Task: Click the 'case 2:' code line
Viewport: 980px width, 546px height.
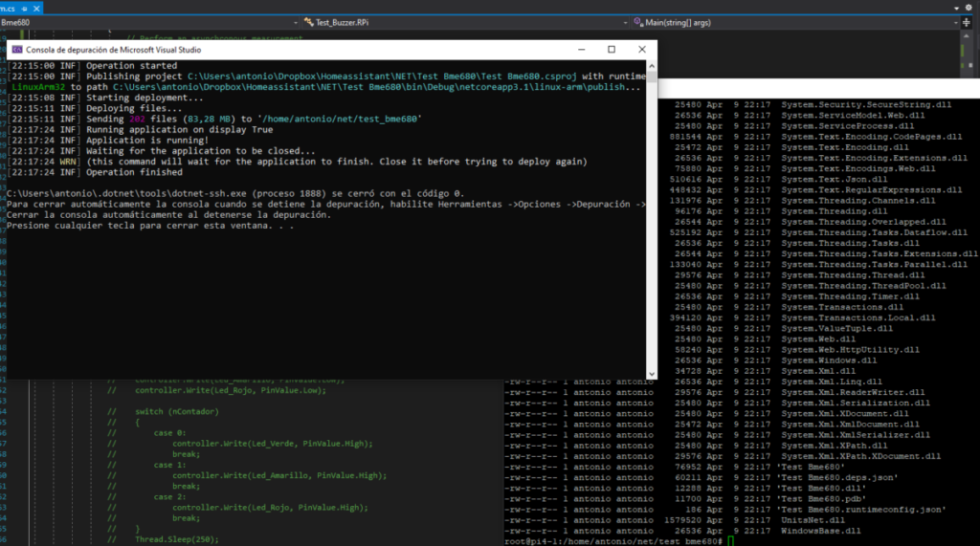Action: pos(169,496)
